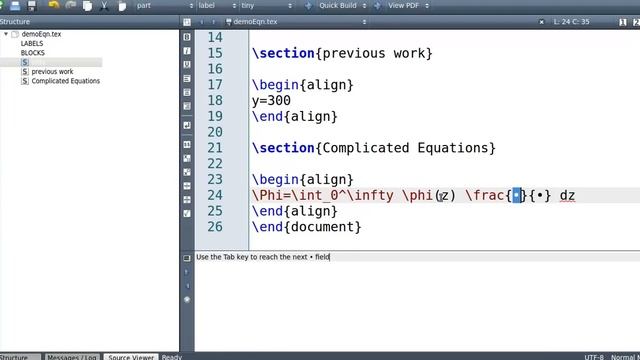Click on \end{document} line

pos(307,227)
